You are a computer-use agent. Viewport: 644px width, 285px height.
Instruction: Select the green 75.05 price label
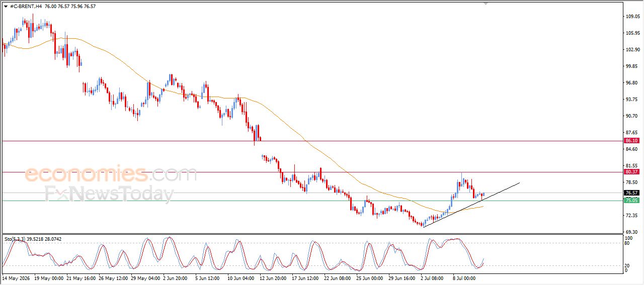[x=631, y=201]
